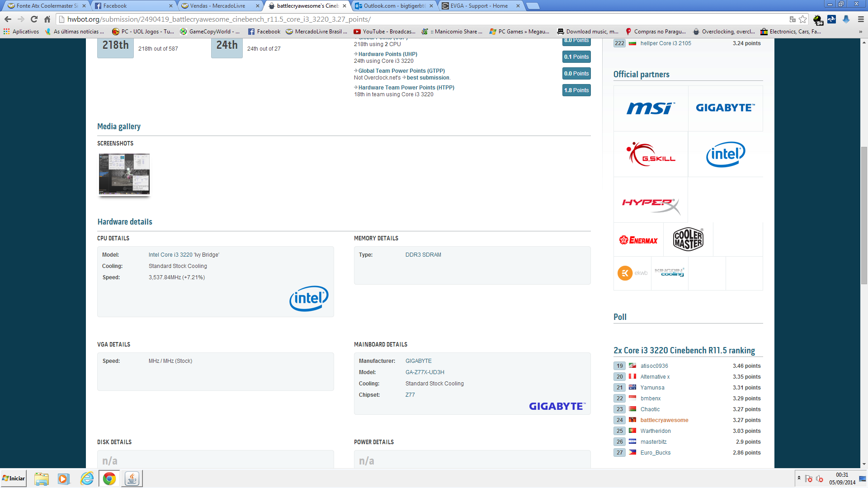Open PC - UOL Jogos bookmark
868x488 pixels.
(x=143, y=32)
